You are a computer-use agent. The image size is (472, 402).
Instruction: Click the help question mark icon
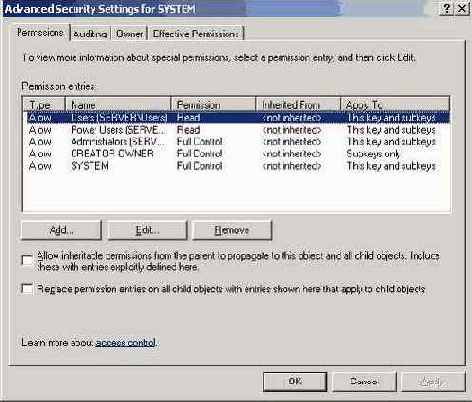447,8
